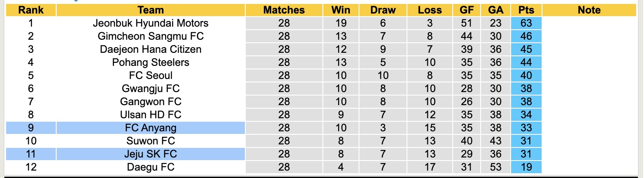This screenshot has width=644, height=178.
Task: Click the Draw column header
Action: [x=383, y=10]
